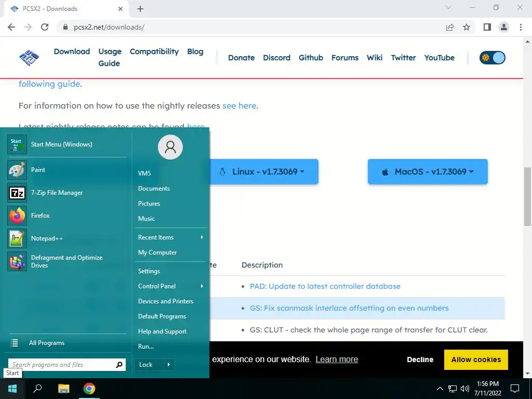
Task: Open Discord link in header
Action: click(276, 58)
